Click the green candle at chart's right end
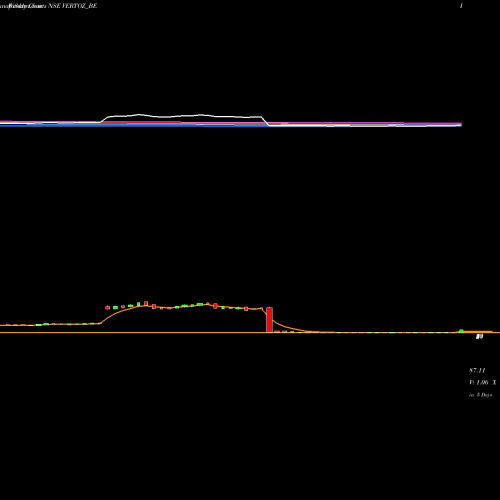 (x=461, y=331)
